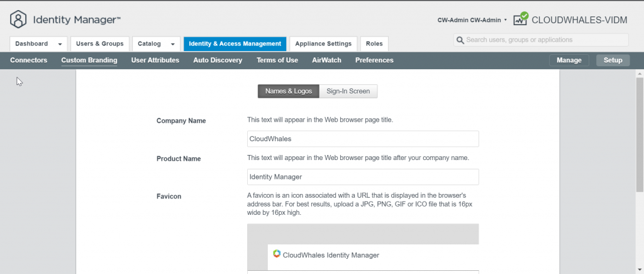Expand the Dashboard tab dropdown arrow
The image size is (644, 274).
point(60,44)
